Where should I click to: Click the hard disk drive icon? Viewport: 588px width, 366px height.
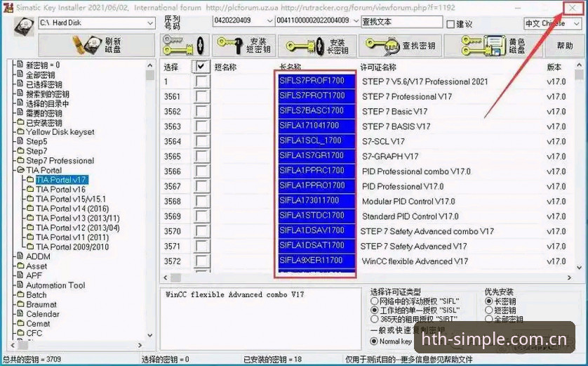coord(24,26)
